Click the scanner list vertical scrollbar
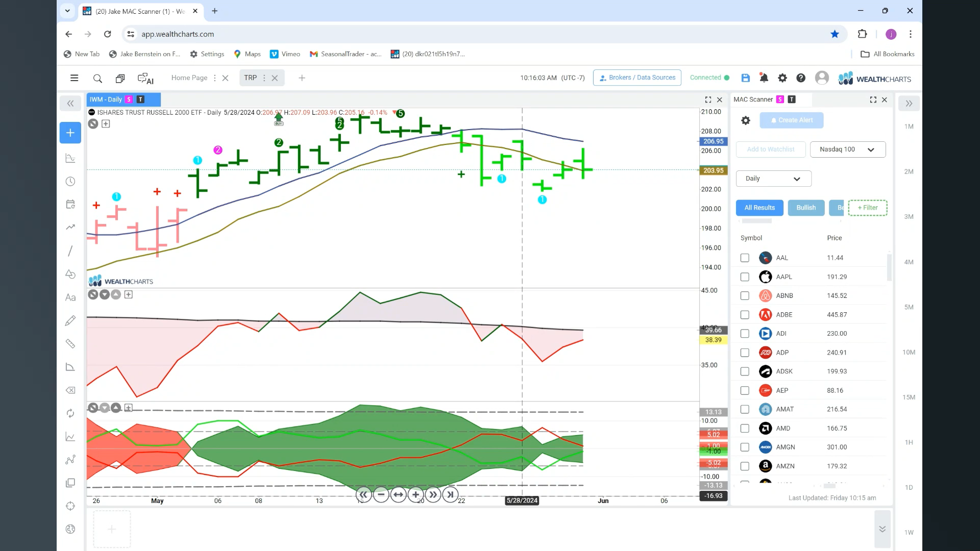This screenshot has height=551, width=980. (889, 267)
